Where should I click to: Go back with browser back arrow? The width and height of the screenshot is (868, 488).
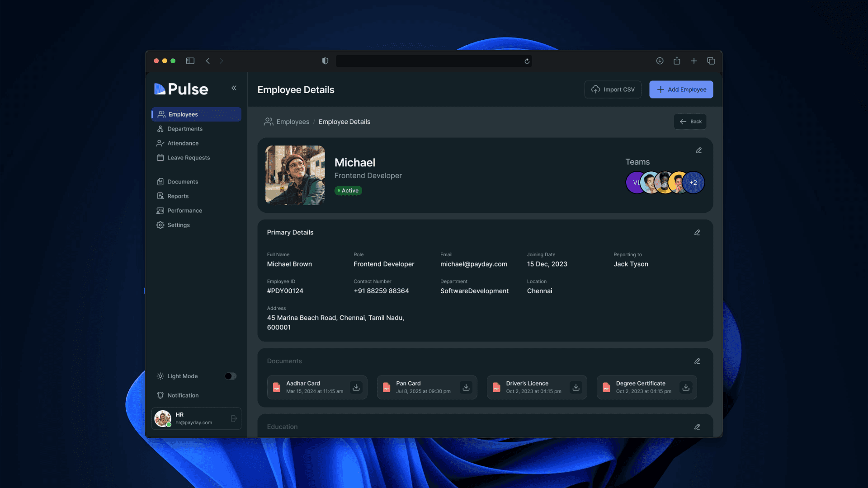coord(208,61)
